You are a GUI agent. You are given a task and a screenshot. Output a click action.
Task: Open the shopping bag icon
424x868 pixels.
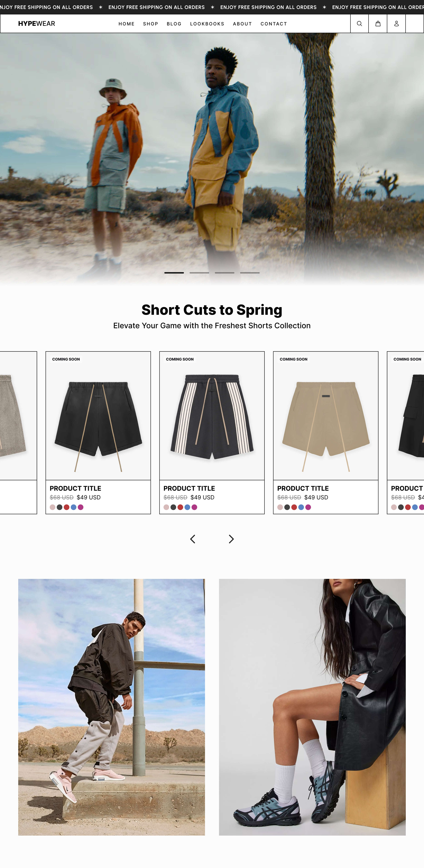tap(378, 24)
